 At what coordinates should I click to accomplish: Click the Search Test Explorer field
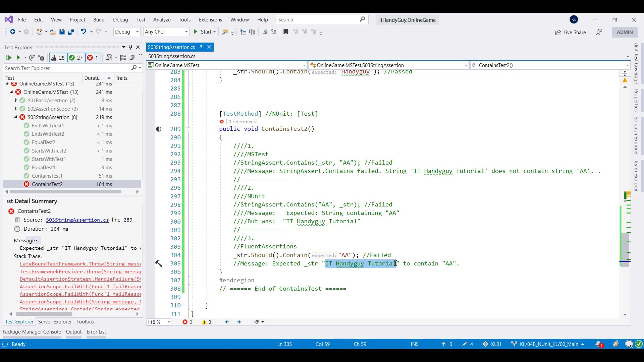[67, 68]
